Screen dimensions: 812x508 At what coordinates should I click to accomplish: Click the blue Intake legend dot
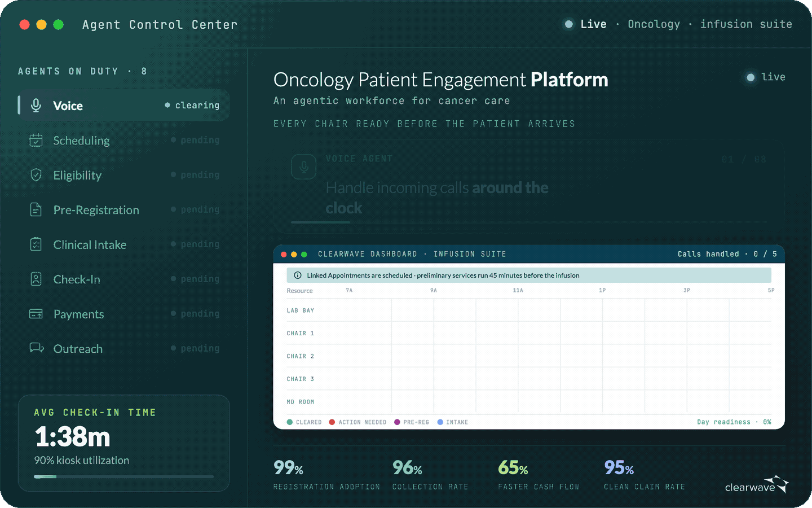pyautogui.click(x=440, y=422)
